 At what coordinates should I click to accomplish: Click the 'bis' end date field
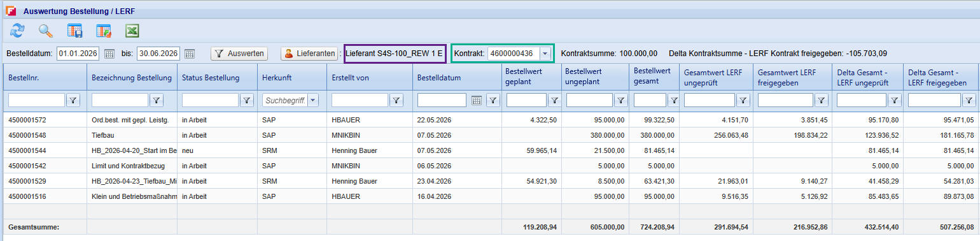pos(158,54)
